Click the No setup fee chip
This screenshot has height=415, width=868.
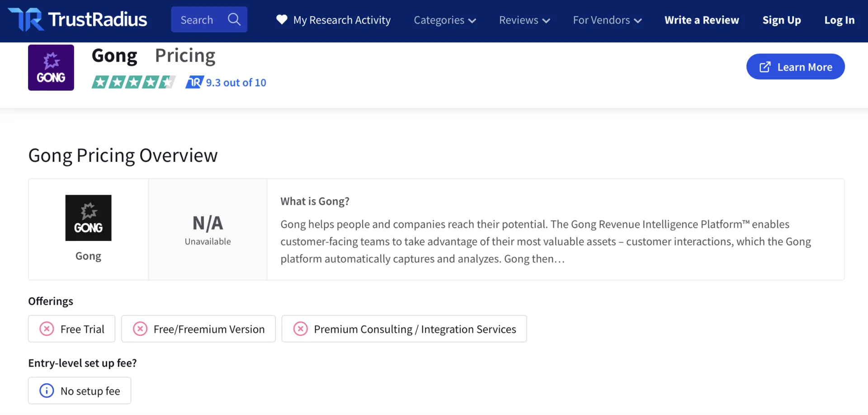(x=80, y=391)
